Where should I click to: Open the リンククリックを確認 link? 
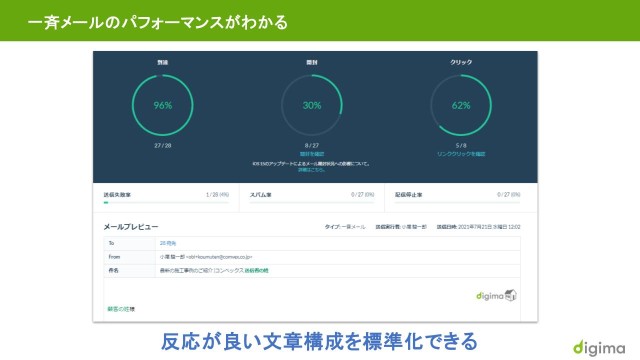(461, 154)
